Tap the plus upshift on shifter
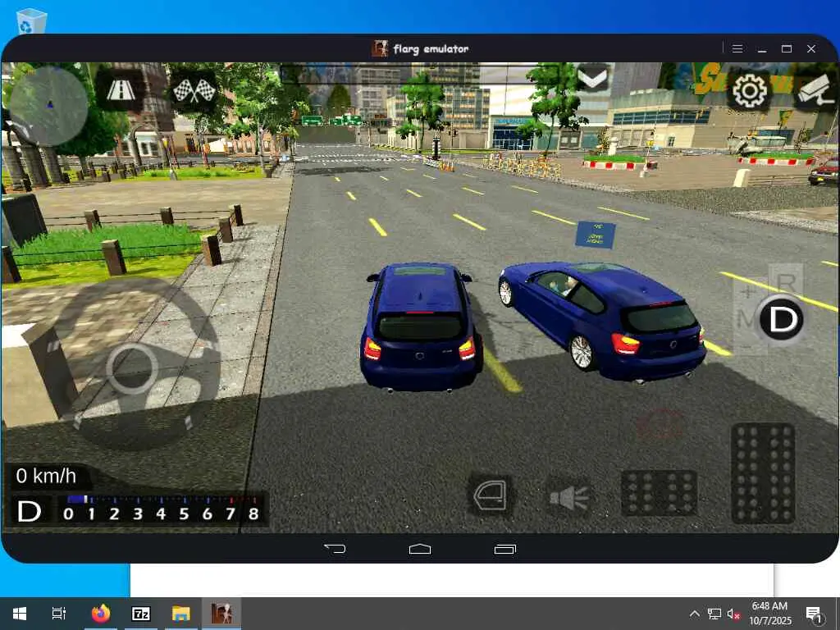Screen dimensions: 840x630 747,292
